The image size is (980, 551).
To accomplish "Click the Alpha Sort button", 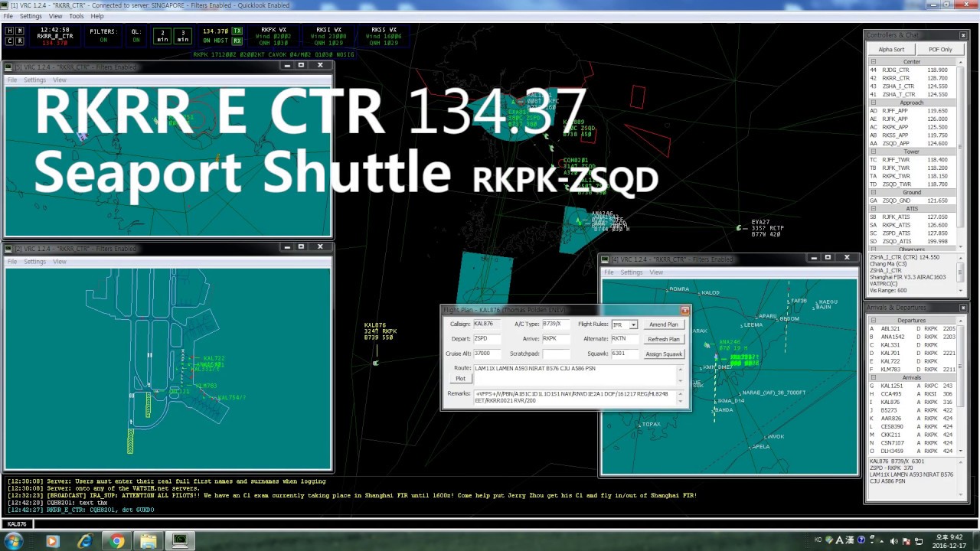I will coord(891,49).
